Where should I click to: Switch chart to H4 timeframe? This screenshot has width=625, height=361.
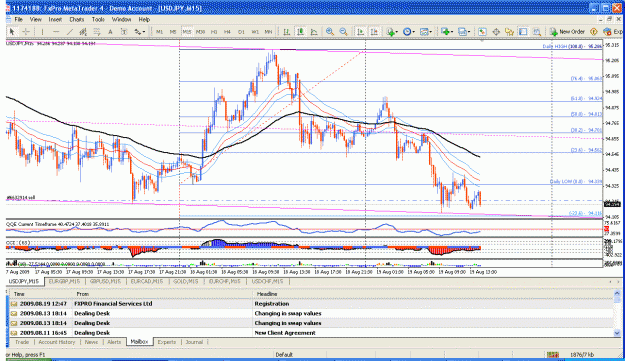tap(227, 31)
